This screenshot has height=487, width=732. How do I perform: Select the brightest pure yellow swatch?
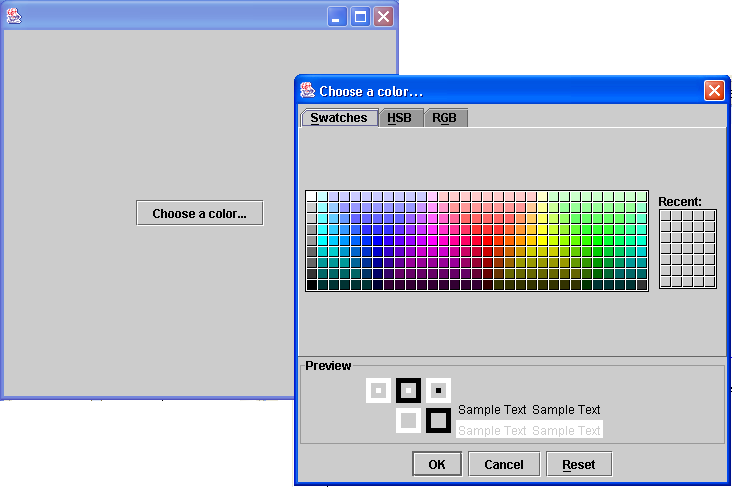point(543,240)
